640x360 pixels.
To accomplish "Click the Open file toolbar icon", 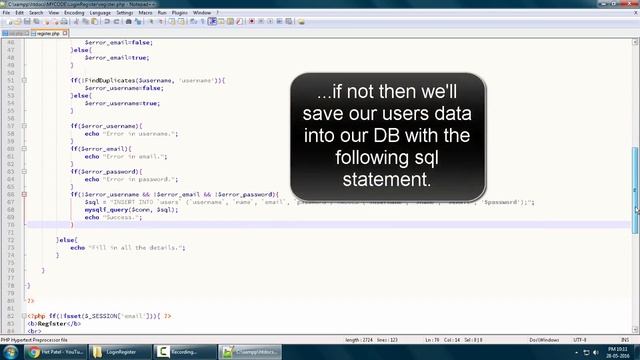I will click(x=18, y=21).
